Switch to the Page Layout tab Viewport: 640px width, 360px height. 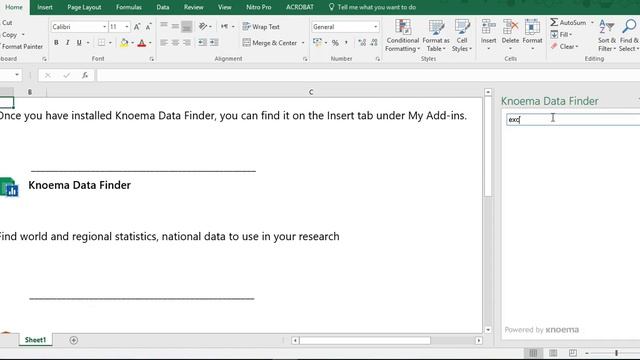[x=84, y=7]
